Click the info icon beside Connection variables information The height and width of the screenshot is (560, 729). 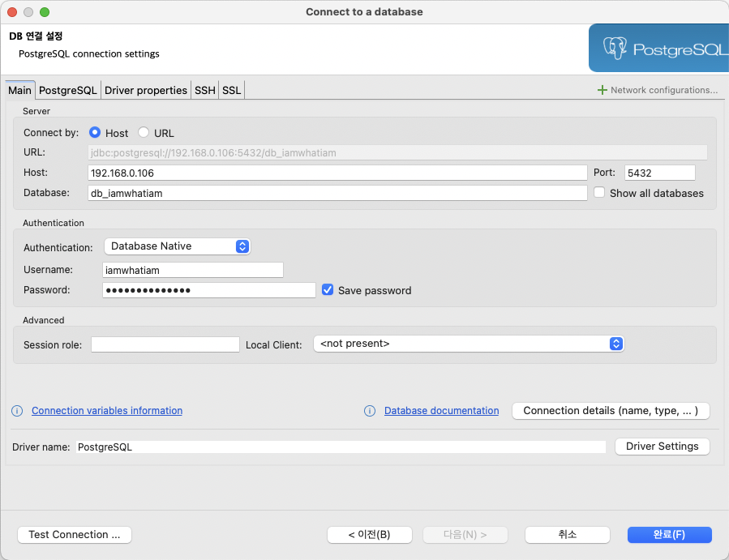pyautogui.click(x=17, y=411)
